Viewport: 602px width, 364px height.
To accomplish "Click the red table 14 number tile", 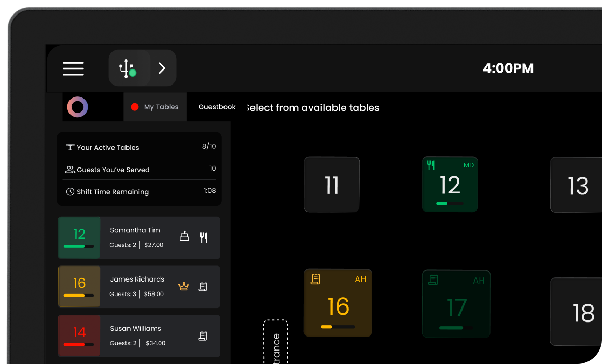I will [x=79, y=335].
